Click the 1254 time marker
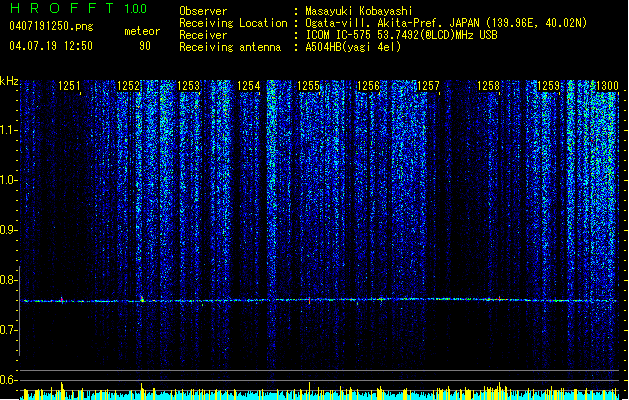The height and width of the screenshot is (400, 629). (x=248, y=86)
